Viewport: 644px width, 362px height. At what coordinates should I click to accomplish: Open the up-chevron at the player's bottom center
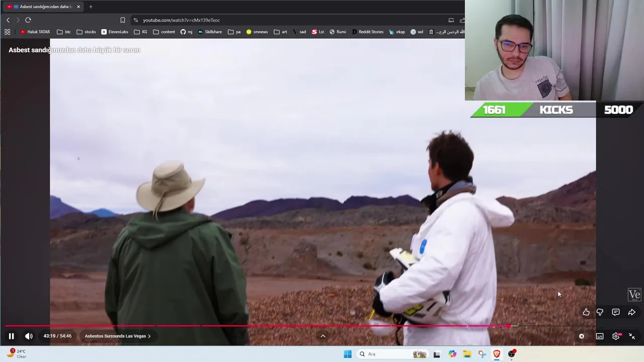click(x=323, y=336)
